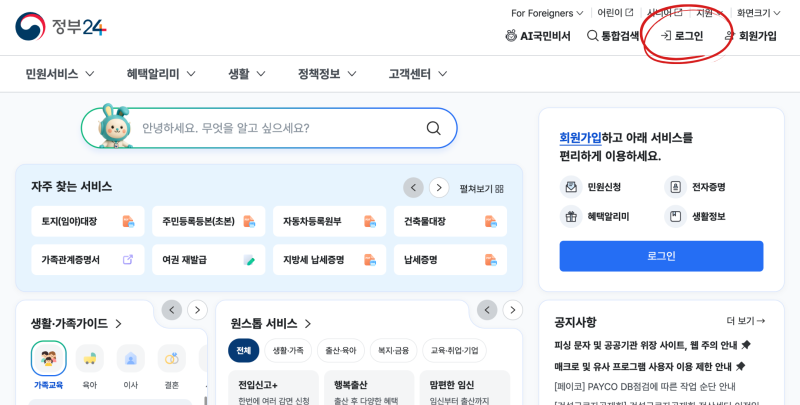Go to next page of 자주 찾는 서비스

439,188
